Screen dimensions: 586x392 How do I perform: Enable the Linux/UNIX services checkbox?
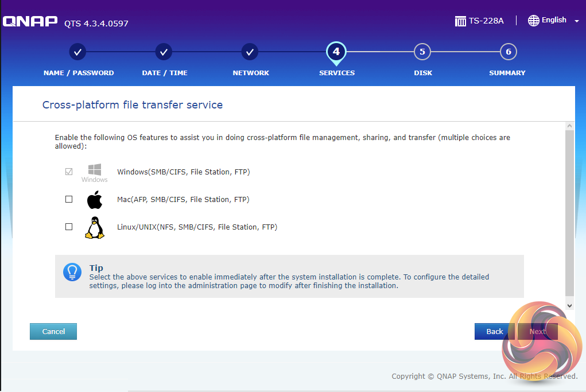pos(69,227)
